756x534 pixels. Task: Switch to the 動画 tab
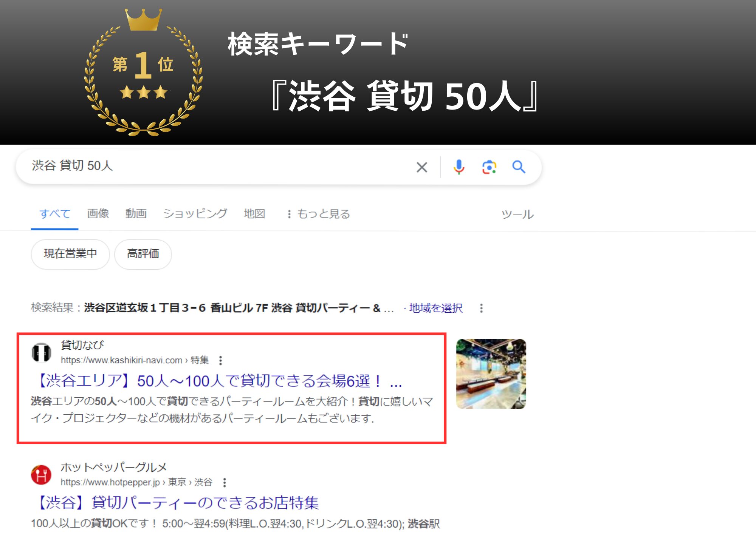coord(136,214)
